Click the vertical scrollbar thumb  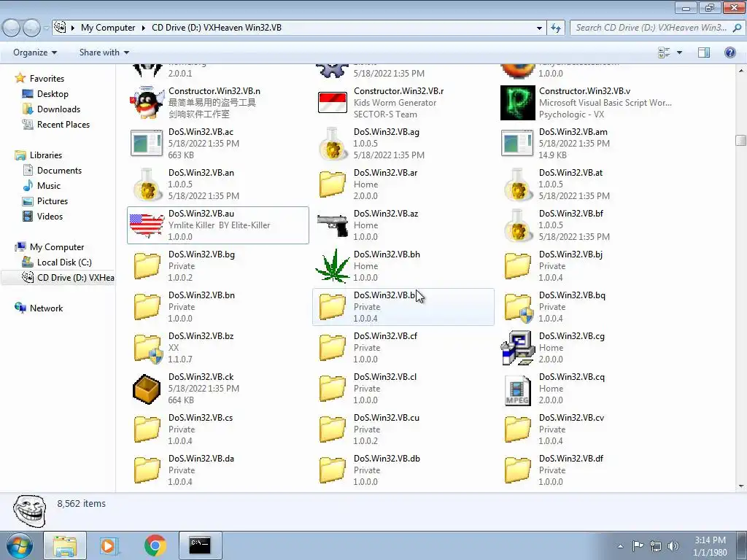pyautogui.click(x=740, y=141)
